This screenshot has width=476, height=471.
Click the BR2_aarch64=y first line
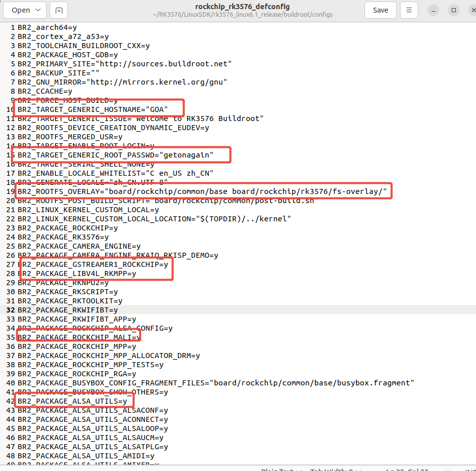coord(47,27)
